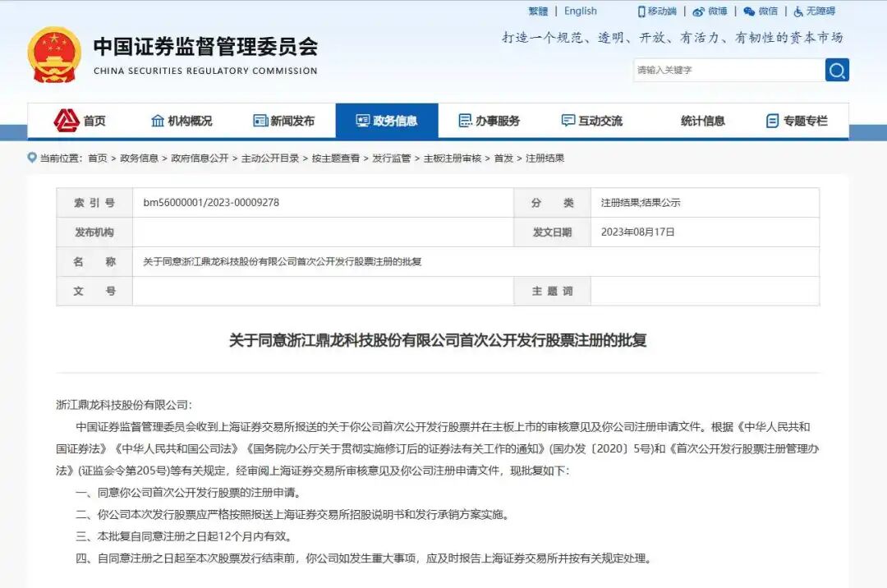Click the search magnifier icon
Screen dimensions: 887x588
tap(836, 70)
